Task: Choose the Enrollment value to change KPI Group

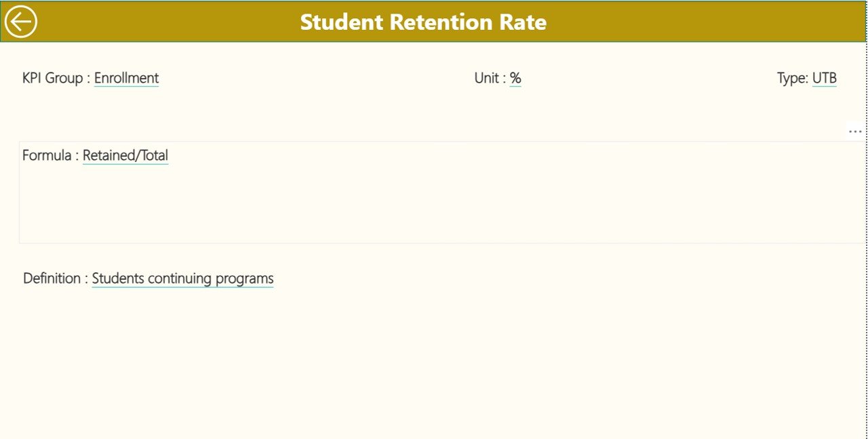Action: click(x=127, y=78)
